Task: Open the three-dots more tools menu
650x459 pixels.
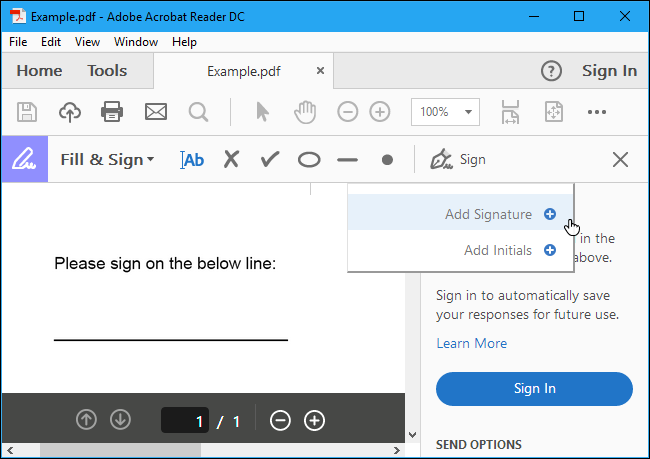Action: coord(597,112)
